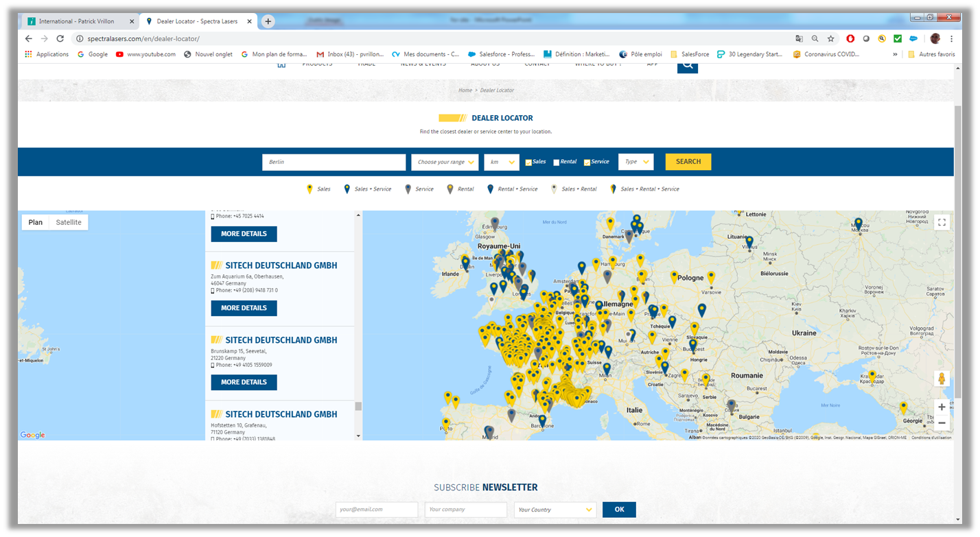Image resolution: width=980 pixels, height=537 pixels.
Task: Click the yellow map pin near Varsovie
Action: 711,278
